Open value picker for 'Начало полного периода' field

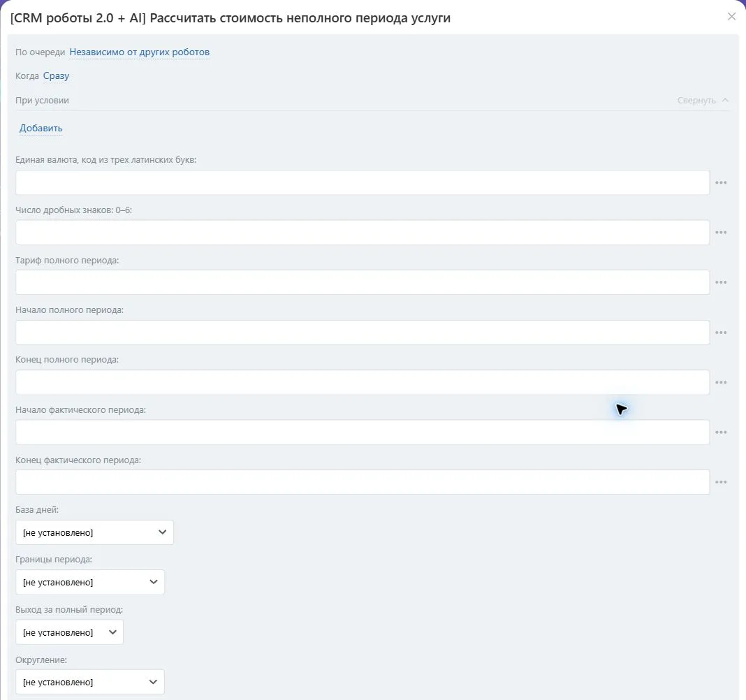click(721, 333)
